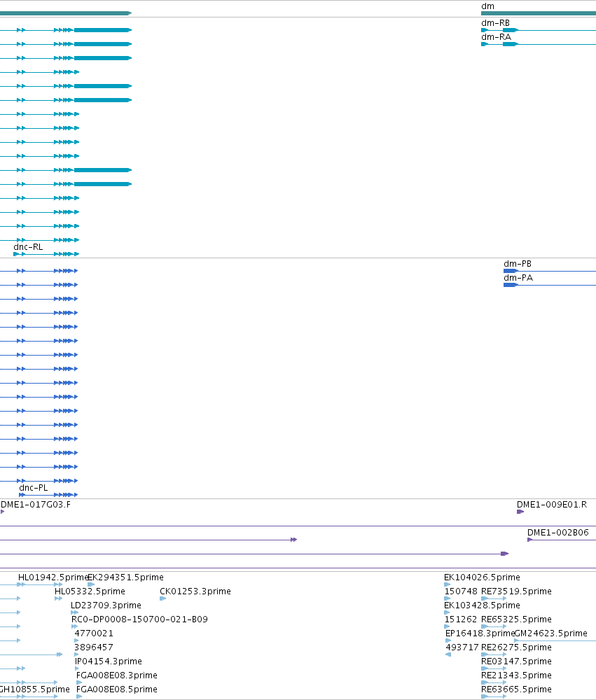
Task: Select EST EK103428.5prime
Action: point(482,605)
